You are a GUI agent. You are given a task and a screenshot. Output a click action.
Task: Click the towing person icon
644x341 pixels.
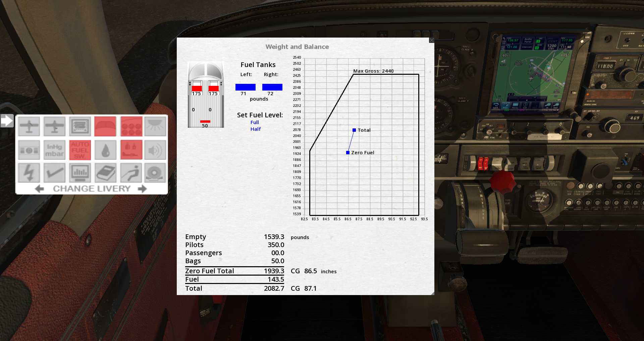131,173
